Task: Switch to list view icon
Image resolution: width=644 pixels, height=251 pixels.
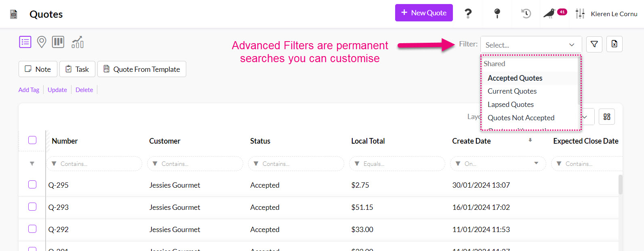Action: click(25, 42)
